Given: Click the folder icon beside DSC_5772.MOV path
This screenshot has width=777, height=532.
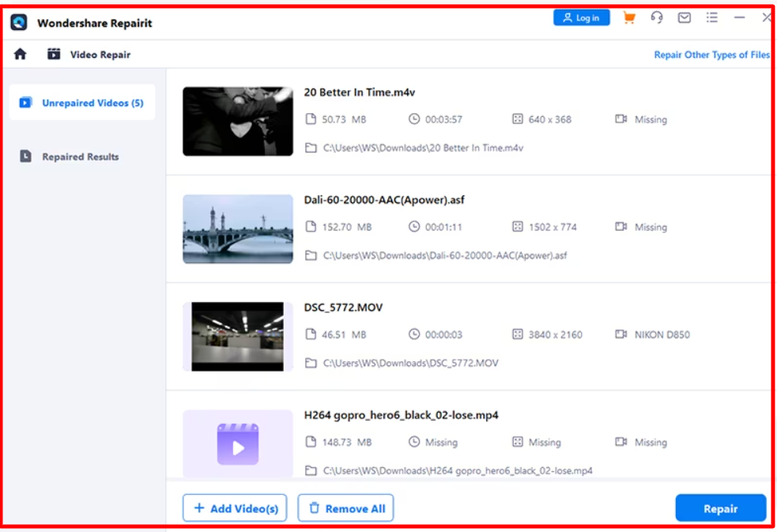Looking at the screenshot, I should point(311,363).
